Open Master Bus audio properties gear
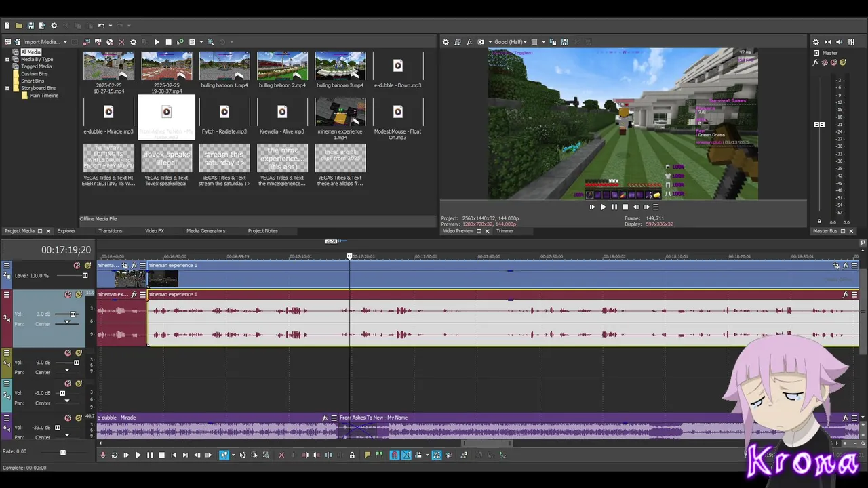The image size is (868, 488). tap(816, 42)
